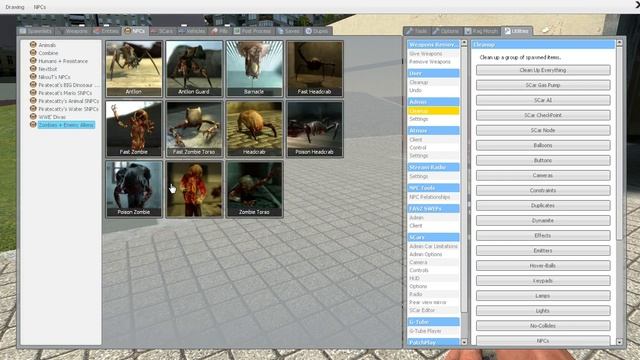The image size is (640, 360).
Task: Open the Options tab
Action: click(446, 31)
